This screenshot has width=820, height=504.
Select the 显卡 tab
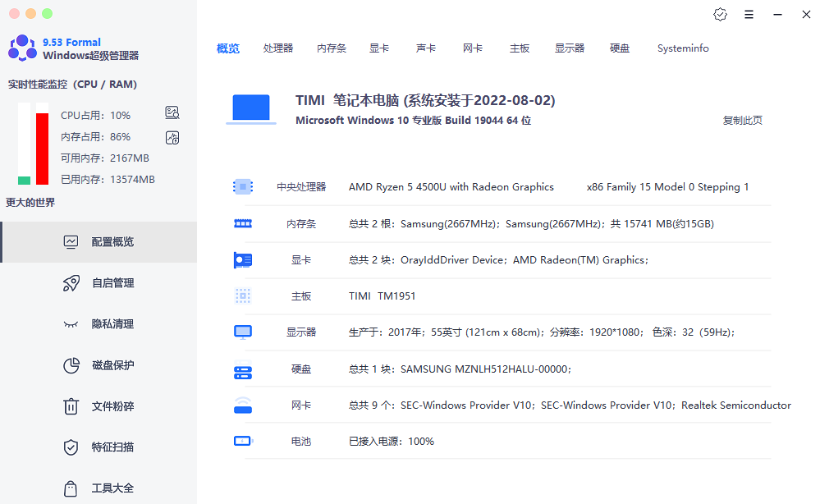coord(379,48)
